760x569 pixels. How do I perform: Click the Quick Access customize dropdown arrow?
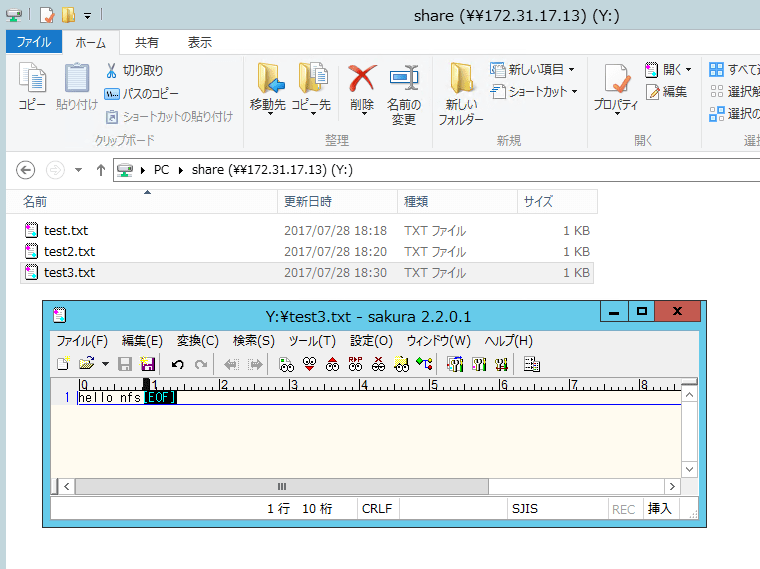pos(88,16)
